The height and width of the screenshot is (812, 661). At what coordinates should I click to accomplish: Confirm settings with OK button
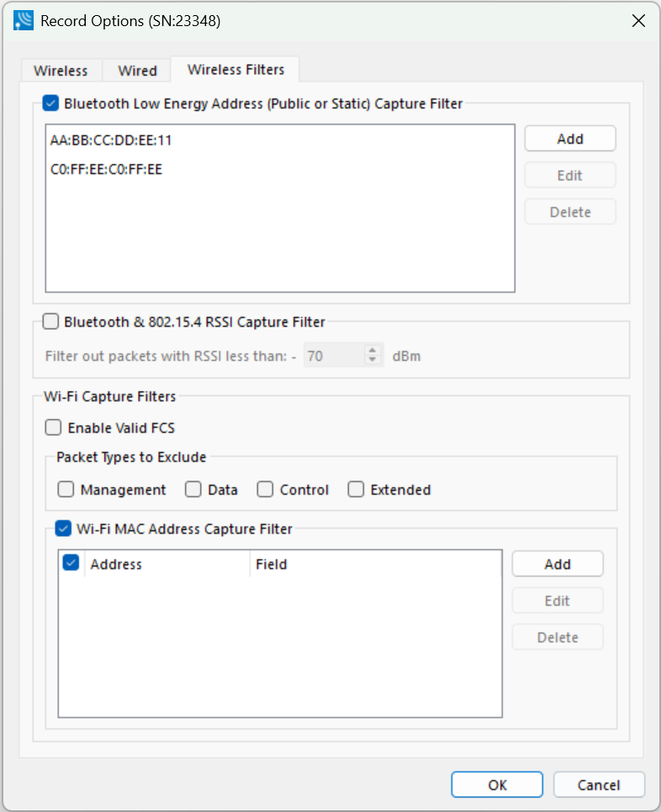point(497,785)
